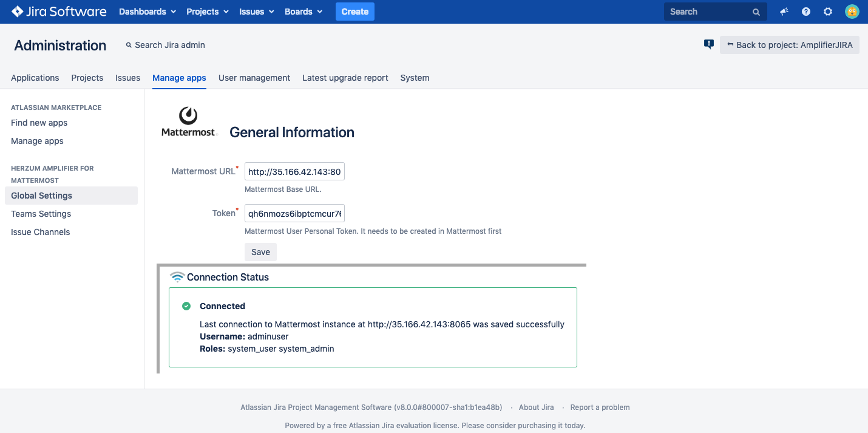Open Teams Settings in the sidebar
Viewport: 868px width, 433px height.
tap(41, 214)
